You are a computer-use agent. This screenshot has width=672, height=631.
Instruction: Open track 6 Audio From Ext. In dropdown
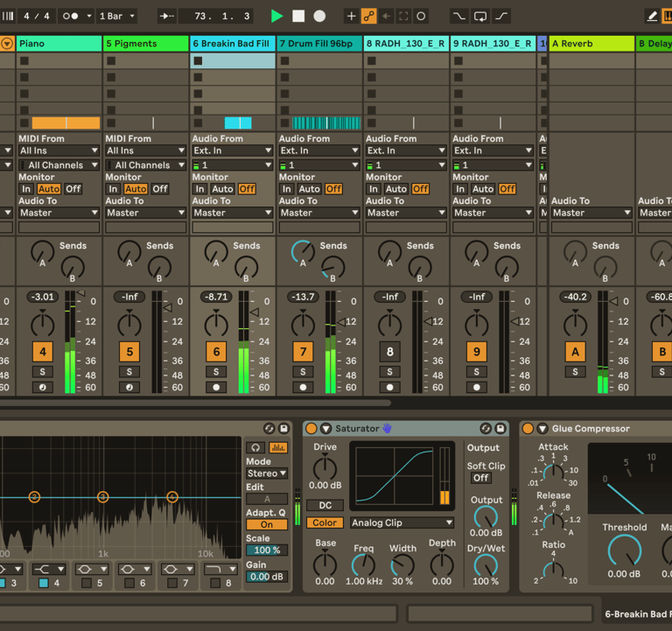232,151
